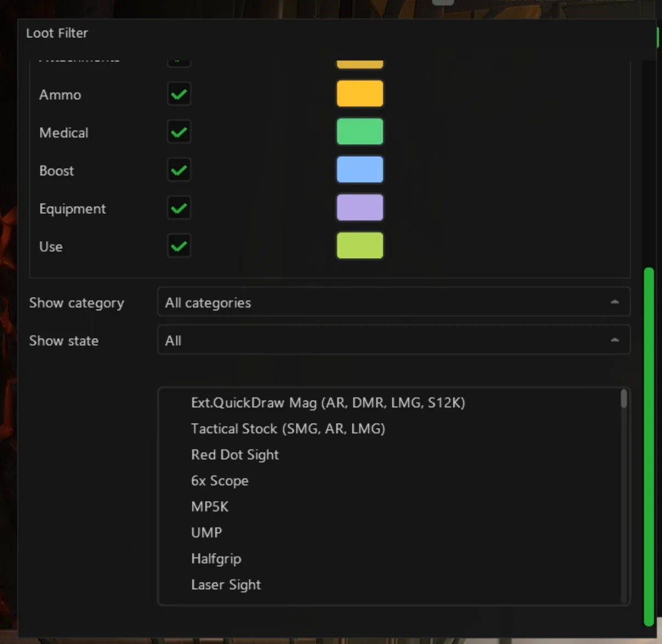Pick the Boost blue color swatch
Image resolution: width=662 pixels, height=644 pixels.
(x=360, y=169)
